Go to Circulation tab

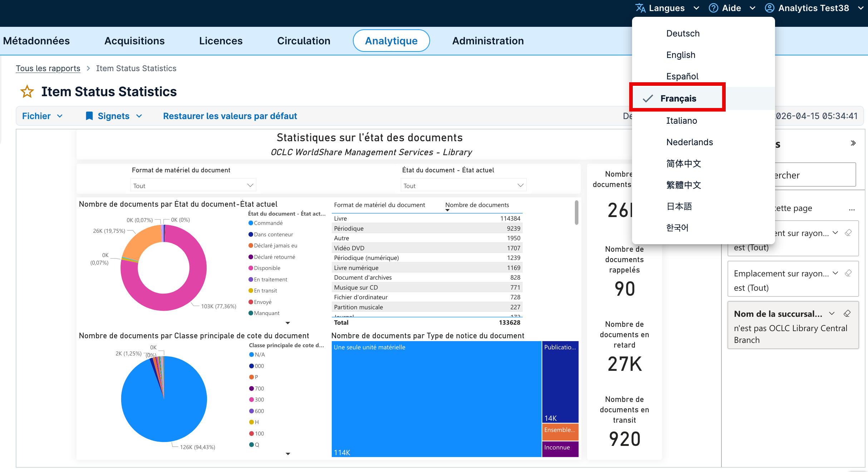click(304, 41)
